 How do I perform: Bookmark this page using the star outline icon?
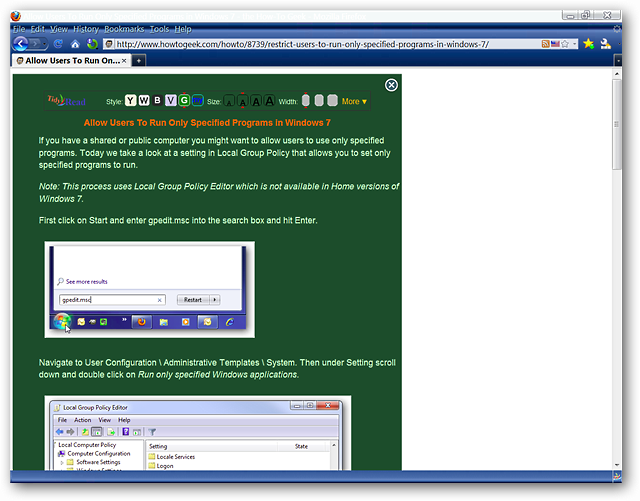point(565,44)
